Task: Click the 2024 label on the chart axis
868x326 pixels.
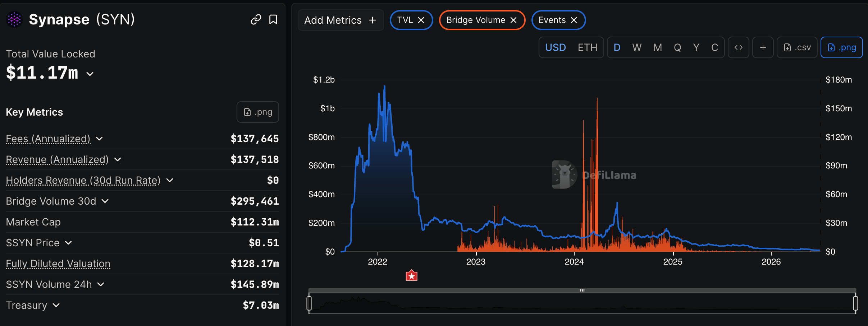Action: (x=574, y=262)
